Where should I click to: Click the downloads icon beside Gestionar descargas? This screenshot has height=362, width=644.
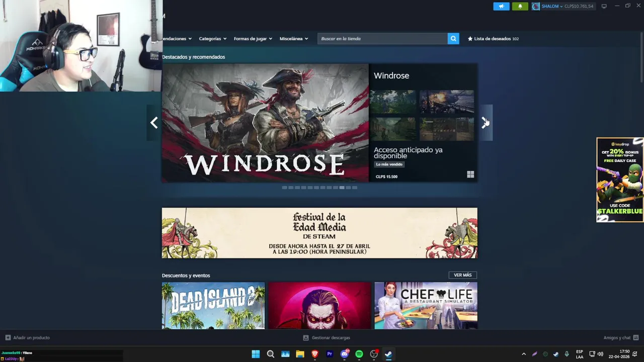coord(306,338)
